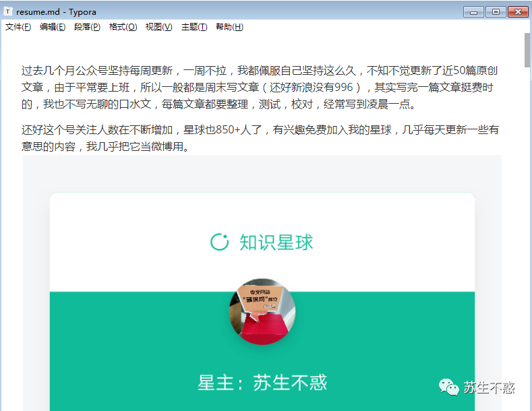532x411 pixels.
Task: Open the 段落(P) menu
Action: [87, 27]
